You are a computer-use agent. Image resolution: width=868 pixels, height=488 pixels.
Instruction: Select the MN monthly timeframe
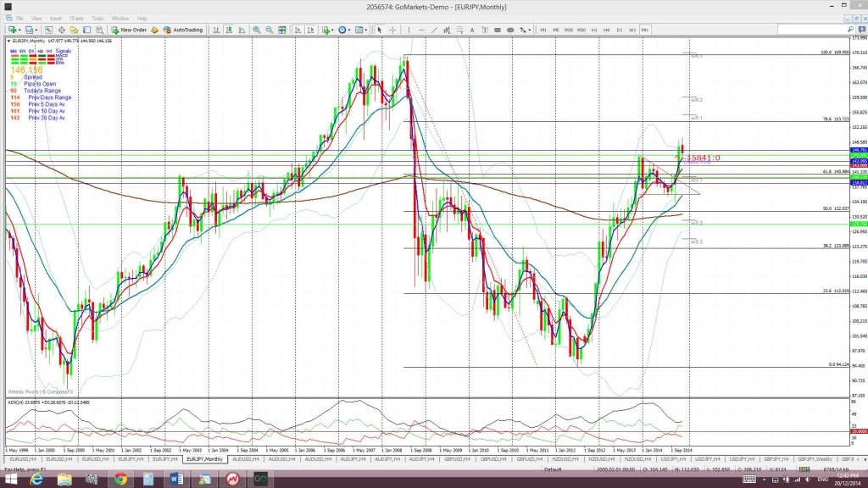pos(645,30)
